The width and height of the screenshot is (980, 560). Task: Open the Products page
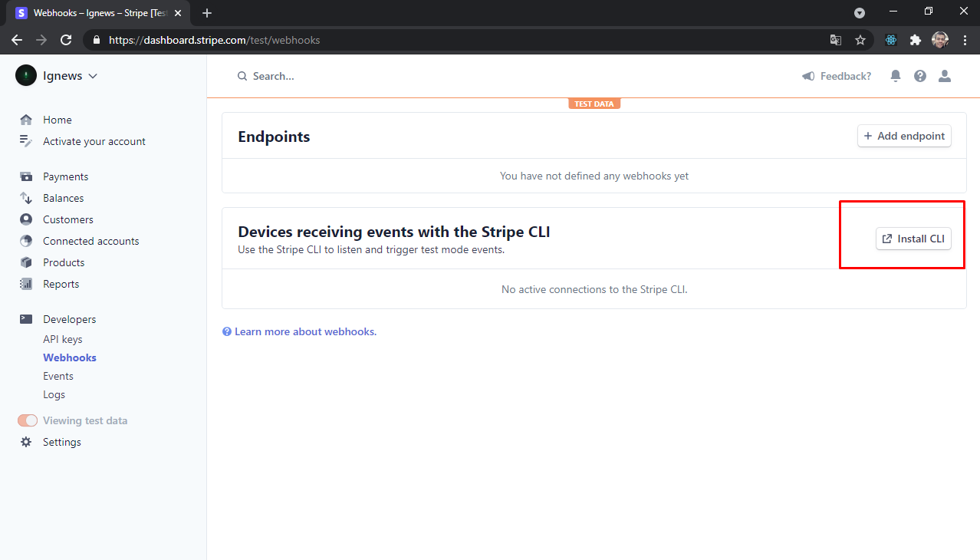pyautogui.click(x=64, y=262)
